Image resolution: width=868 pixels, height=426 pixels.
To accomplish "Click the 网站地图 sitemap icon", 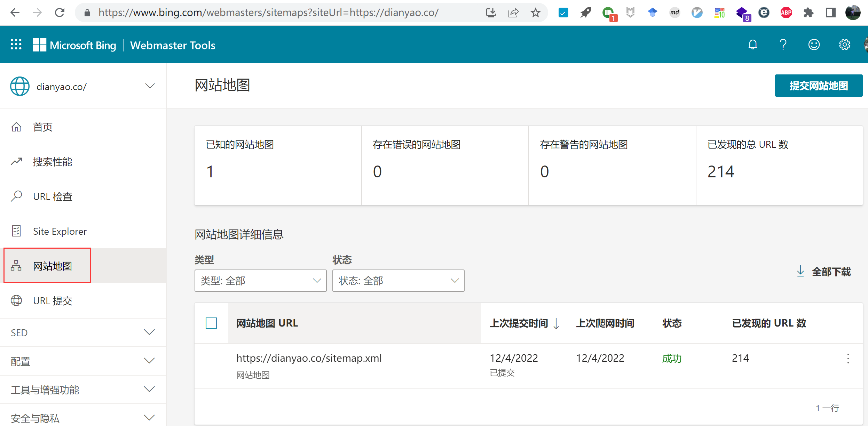I will (16, 265).
